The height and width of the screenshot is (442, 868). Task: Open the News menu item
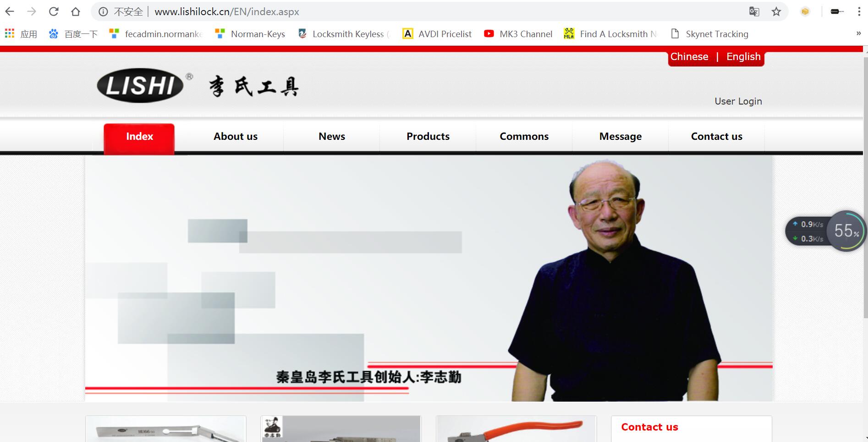[332, 137]
